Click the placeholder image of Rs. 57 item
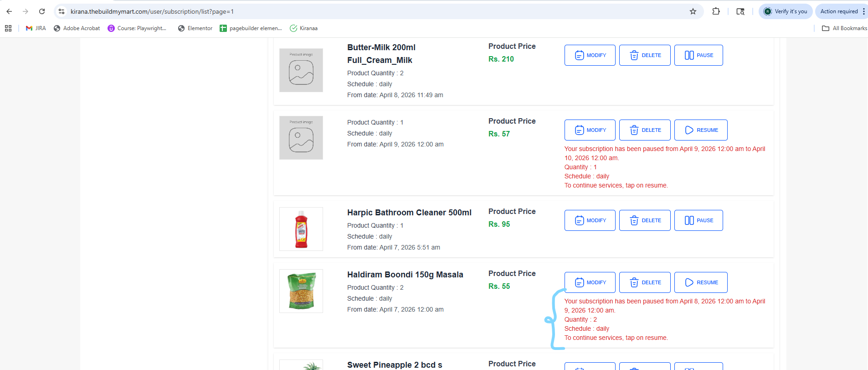 click(x=301, y=138)
